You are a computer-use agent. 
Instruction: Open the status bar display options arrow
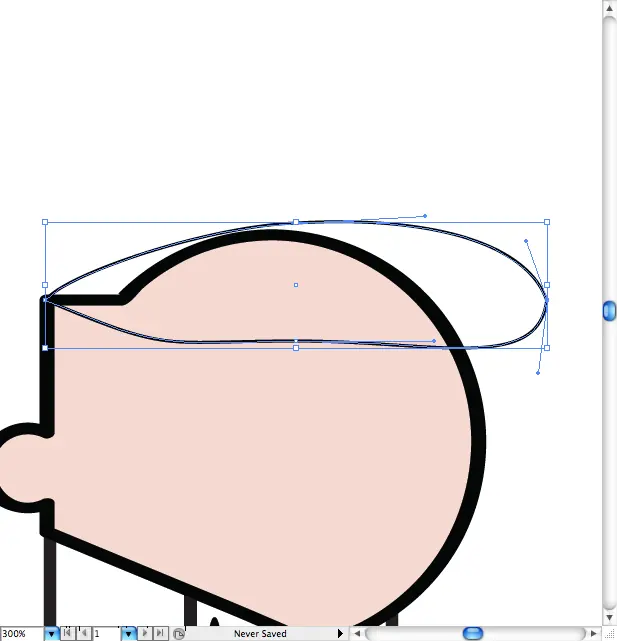pyautogui.click(x=340, y=633)
